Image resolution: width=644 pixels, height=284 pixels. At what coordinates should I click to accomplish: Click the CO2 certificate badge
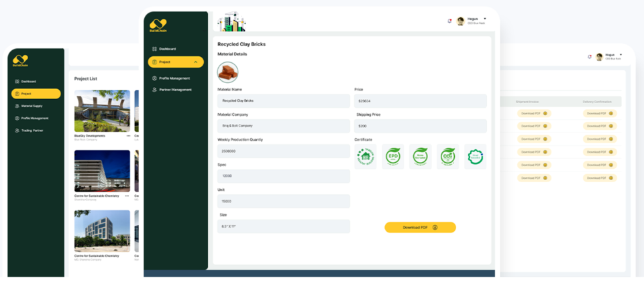(x=447, y=157)
